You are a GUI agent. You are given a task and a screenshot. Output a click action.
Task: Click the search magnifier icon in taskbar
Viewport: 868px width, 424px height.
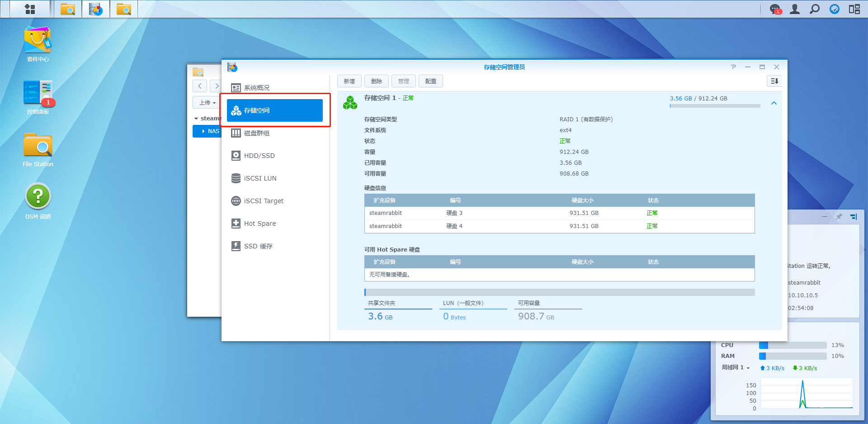815,9
